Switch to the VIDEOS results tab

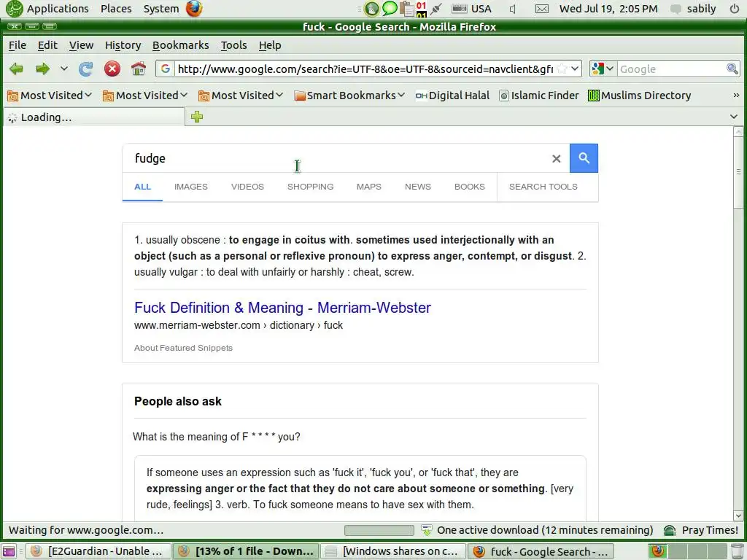click(247, 187)
